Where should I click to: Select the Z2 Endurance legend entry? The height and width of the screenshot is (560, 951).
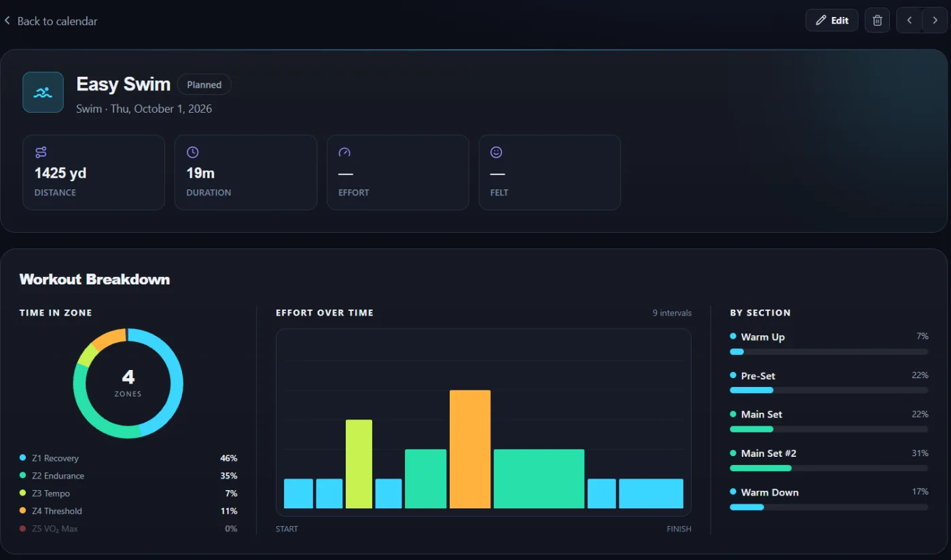coord(128,476)
